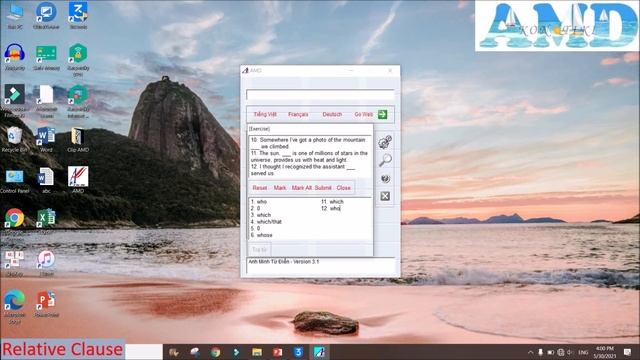Click the Mark button

280,188
